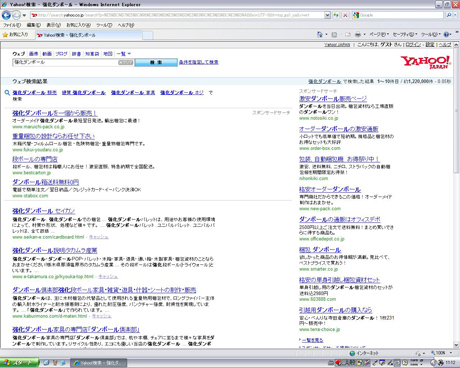Open the 強化ダンボールを一個から販売 sponsored result
Image resolution: width=460 pixels, height=368 pixels.
coord(55,113)
